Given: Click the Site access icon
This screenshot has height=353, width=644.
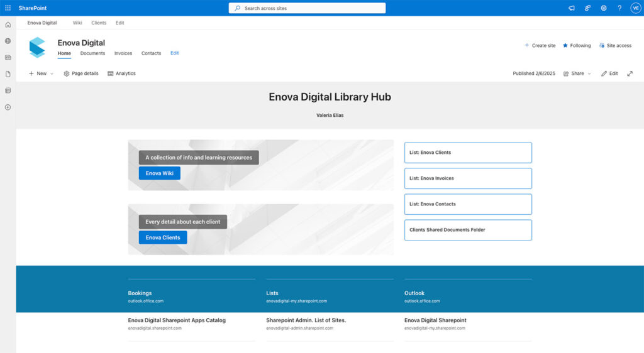Looking at the screenshot, I should (602, 45).
